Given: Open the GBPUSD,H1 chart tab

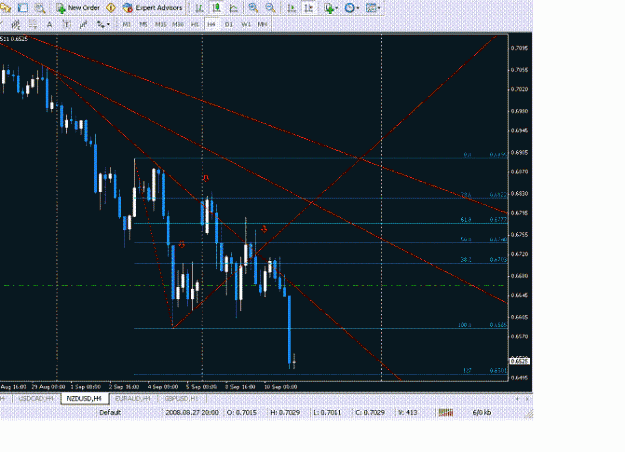Looking at the screenshot, I should pos(182,399).
